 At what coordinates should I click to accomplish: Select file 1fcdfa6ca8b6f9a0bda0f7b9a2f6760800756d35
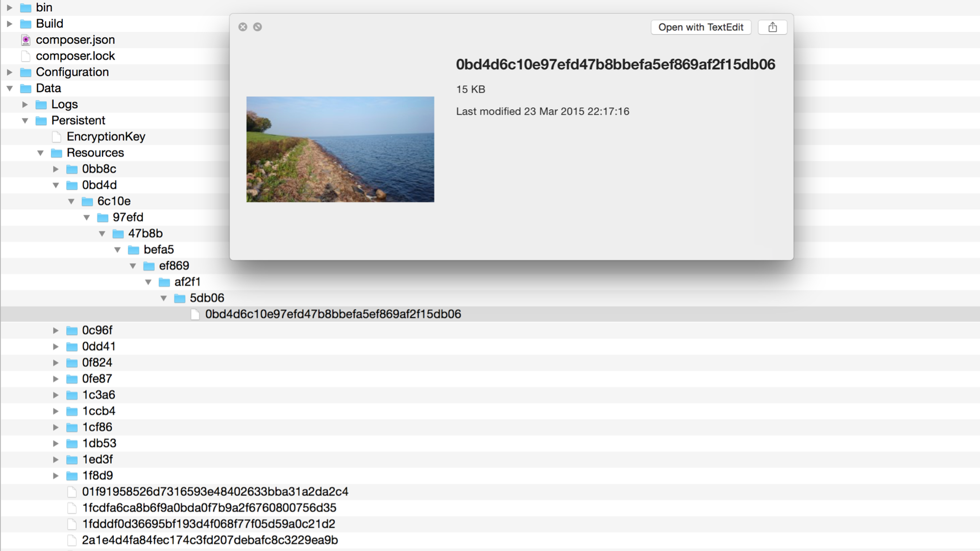(x=209, y=508)
